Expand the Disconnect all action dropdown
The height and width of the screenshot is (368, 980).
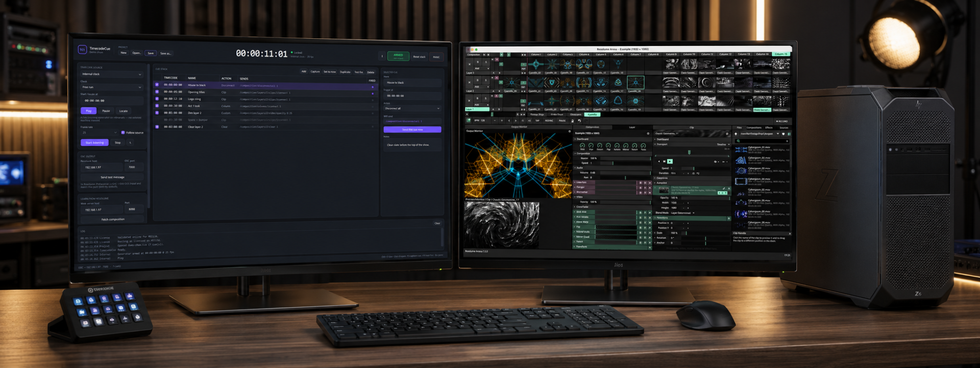[412, 108]
